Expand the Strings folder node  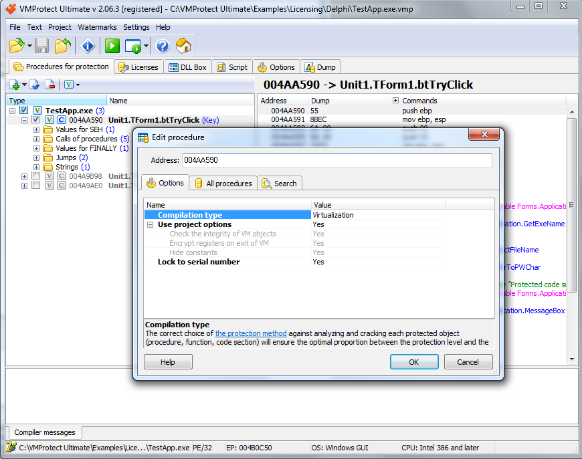tap(36, 167)
